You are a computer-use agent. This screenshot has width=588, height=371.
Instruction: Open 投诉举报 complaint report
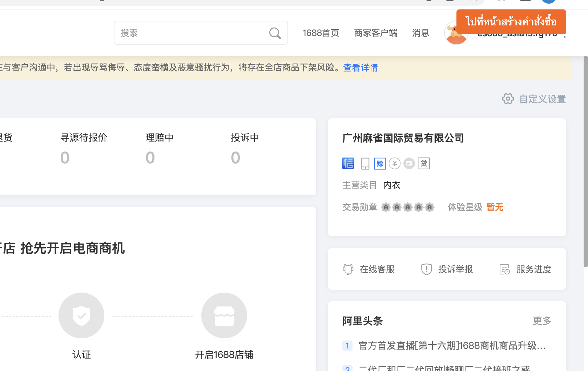(x=456, y=269)
